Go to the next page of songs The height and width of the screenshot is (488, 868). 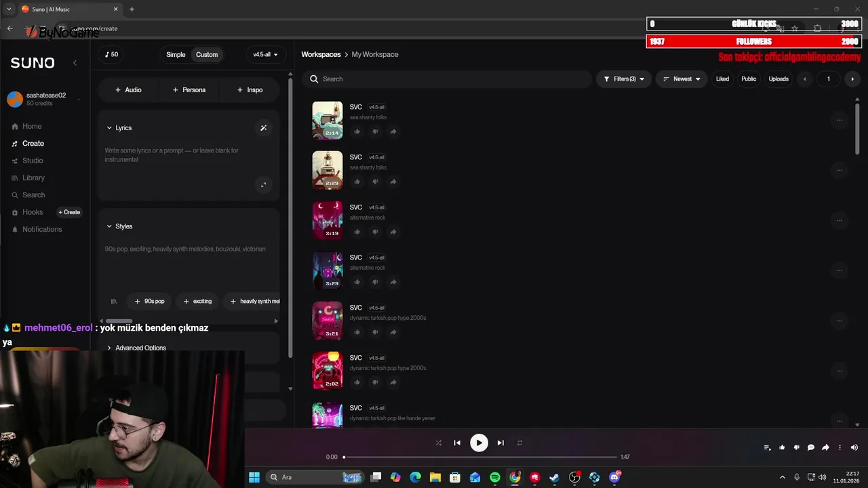pos(852,79)
